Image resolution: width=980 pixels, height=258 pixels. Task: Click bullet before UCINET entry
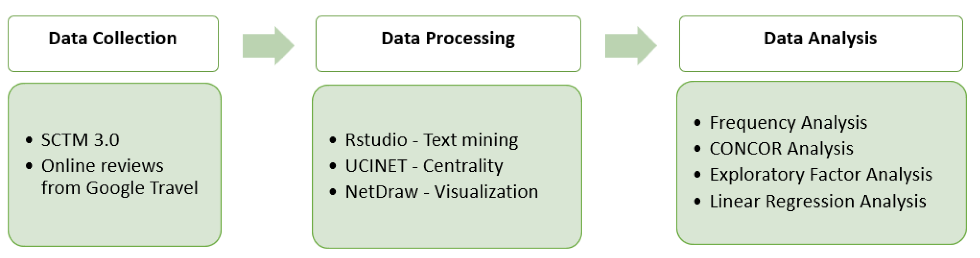333,166
